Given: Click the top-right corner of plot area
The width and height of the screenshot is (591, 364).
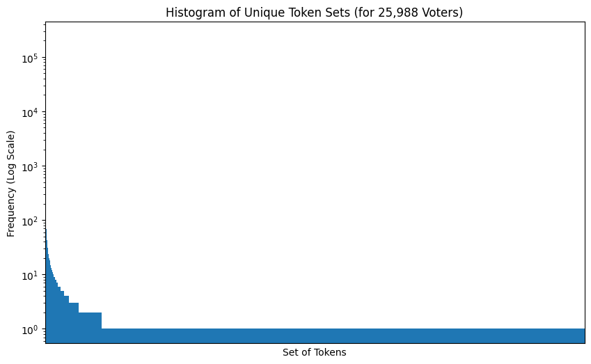Looking at the screenshot, I should pyautogui.click(x=584, y=22).
